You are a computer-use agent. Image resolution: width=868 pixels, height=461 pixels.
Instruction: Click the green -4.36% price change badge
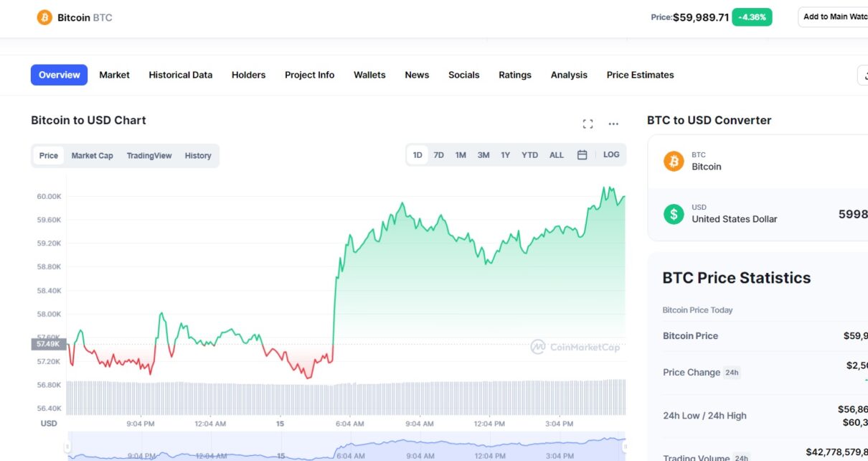click(752, 17)
